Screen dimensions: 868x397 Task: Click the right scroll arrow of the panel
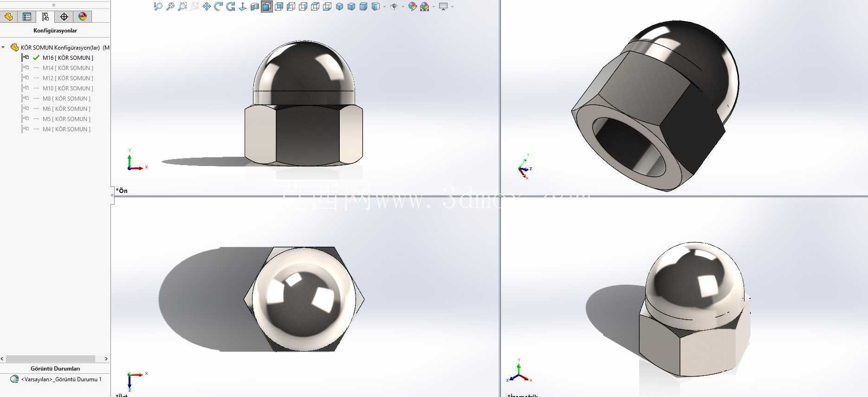106,359
